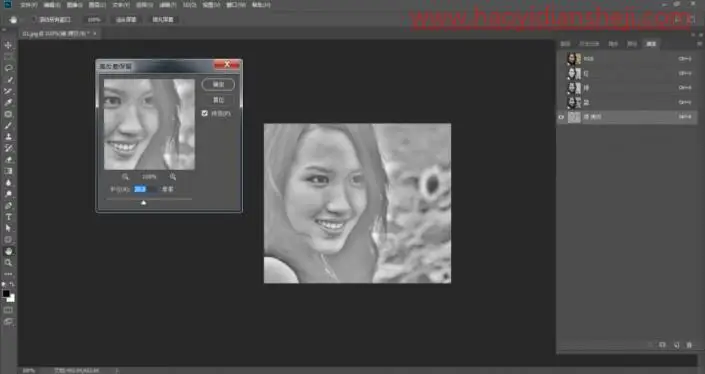Image resolution: width=705 pixels, height=374 pixels.
Task: Change the screen mode
Action: pyautogui.click(x=8, y=322)
